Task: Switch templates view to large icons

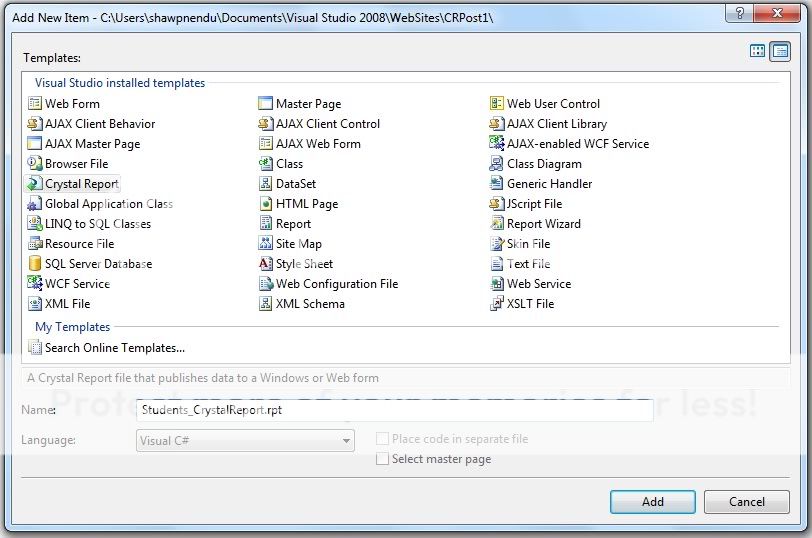Action: (757, 51)
